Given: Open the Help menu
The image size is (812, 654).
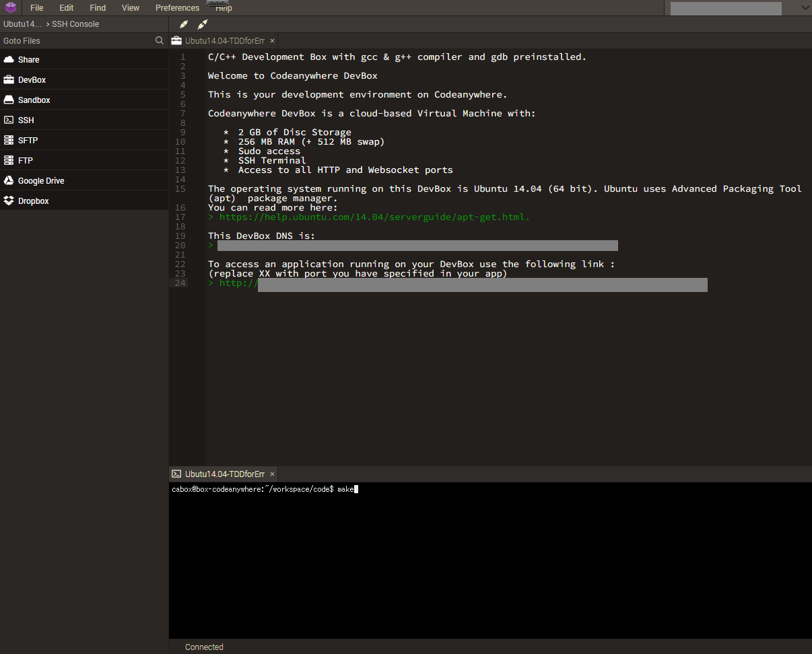Looking at the screenshot, I should 224,8.
